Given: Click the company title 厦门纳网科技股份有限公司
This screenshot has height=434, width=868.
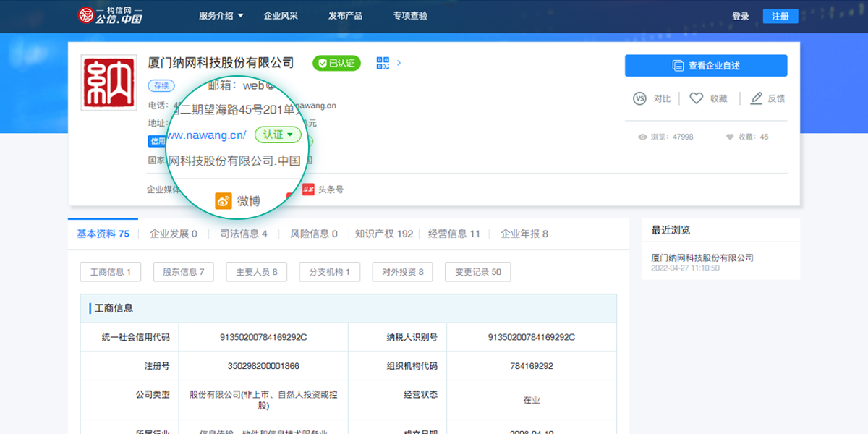Looking at the screenshot, I should pyautogui.click(x=221, y=63).
